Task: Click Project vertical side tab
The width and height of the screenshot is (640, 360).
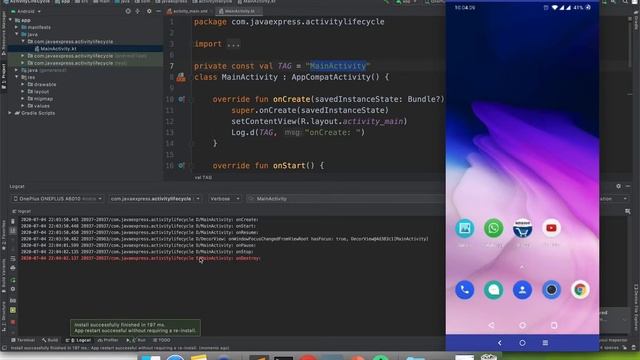Action: coord(4,77)
